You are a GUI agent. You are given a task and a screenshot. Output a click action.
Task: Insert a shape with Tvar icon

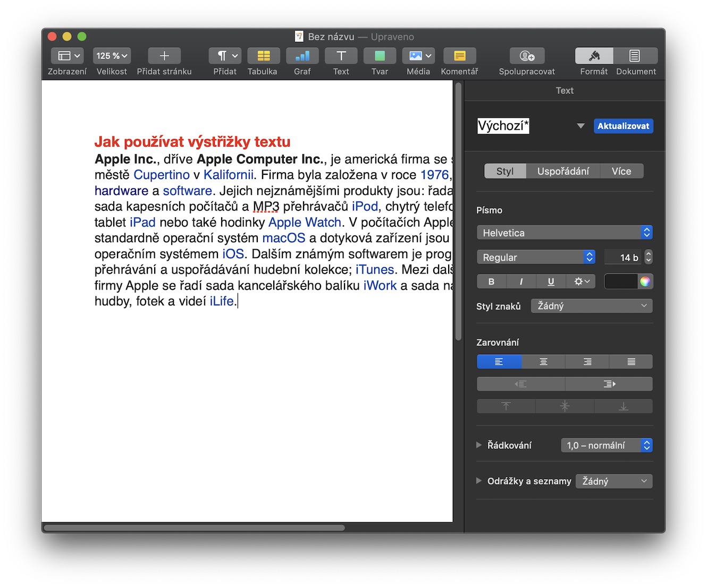pos(380,56)
